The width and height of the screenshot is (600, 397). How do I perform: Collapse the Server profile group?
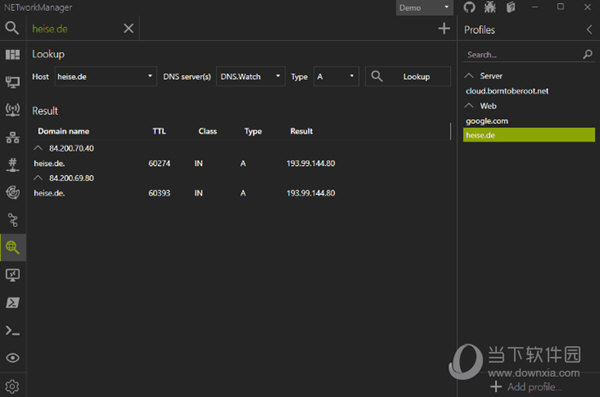click(469, 76)
